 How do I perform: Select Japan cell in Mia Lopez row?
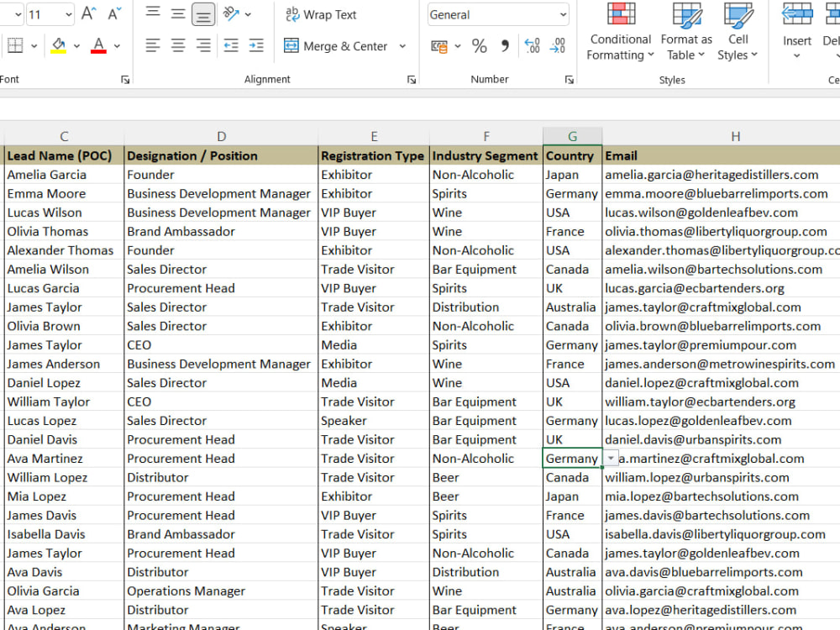(572, 496)
